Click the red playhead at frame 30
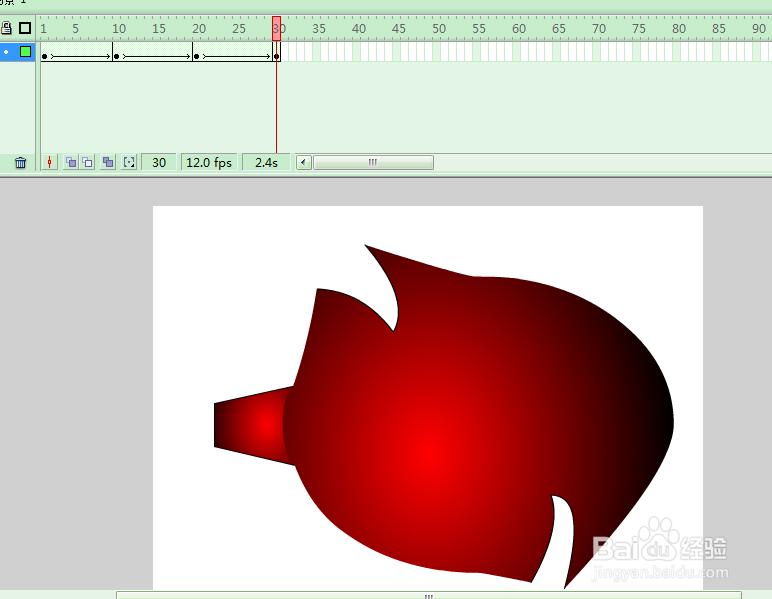This screenshot has width=772, height=599. [277, 29]
